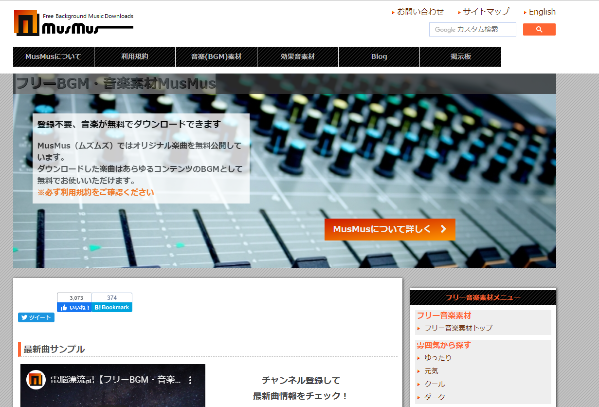The height and width of the screenshot is (407, 599).
Task: Click the channel avatar in the video
Action: click(36, 380)
